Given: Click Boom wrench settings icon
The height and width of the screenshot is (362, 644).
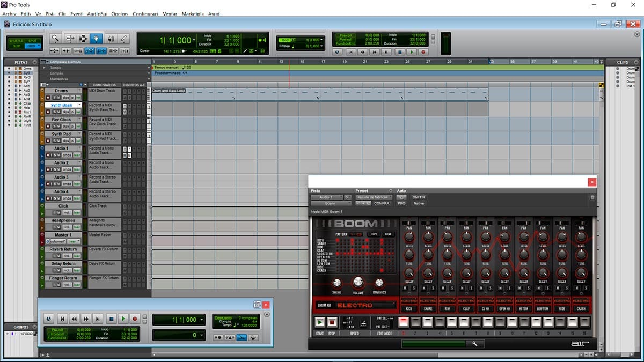Looking at the screenshot, I should (475, 343).
